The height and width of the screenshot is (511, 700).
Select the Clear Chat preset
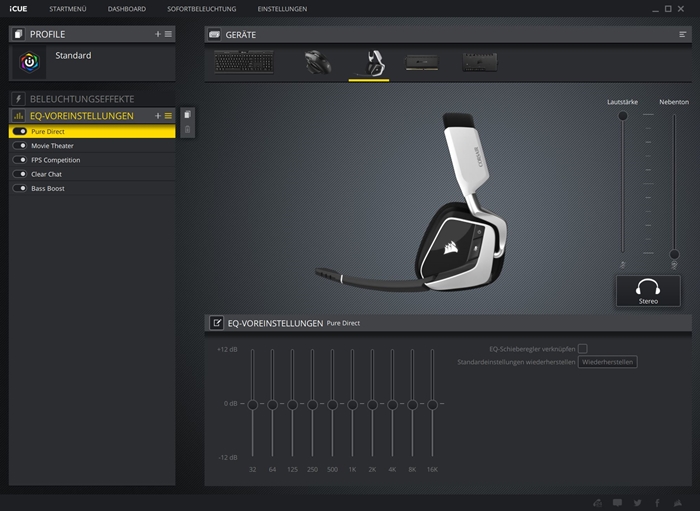tap(92, 174)
